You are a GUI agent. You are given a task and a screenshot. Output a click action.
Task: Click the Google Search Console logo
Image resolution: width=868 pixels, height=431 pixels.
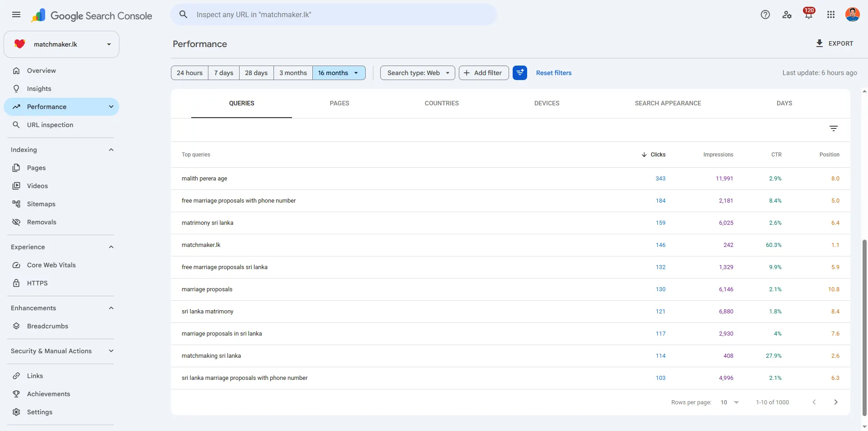92,15
